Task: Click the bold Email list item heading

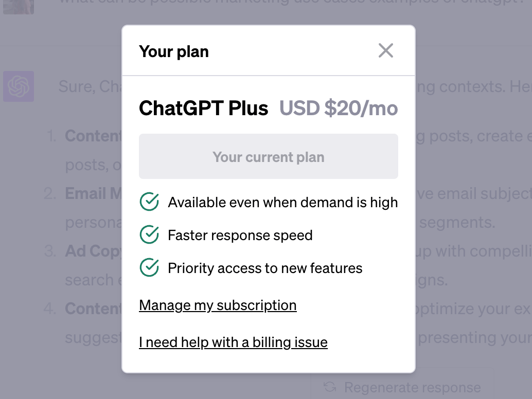Action: click(93, 193)
